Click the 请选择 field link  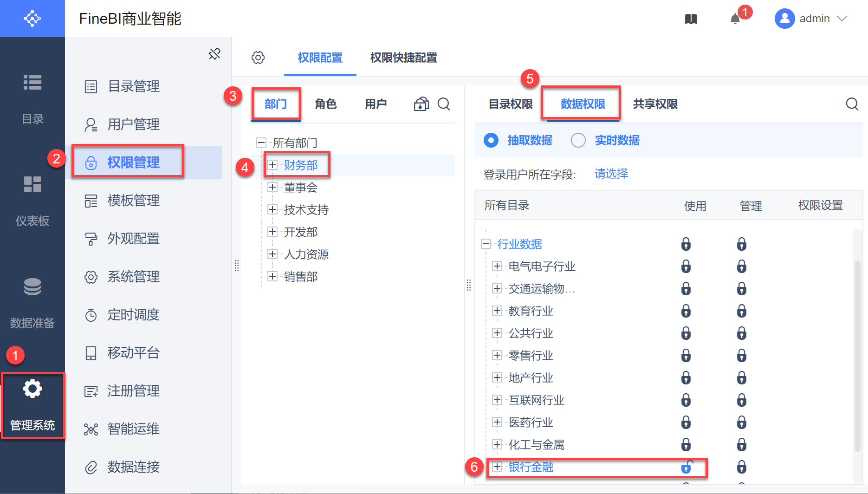[x=611, y=174]
